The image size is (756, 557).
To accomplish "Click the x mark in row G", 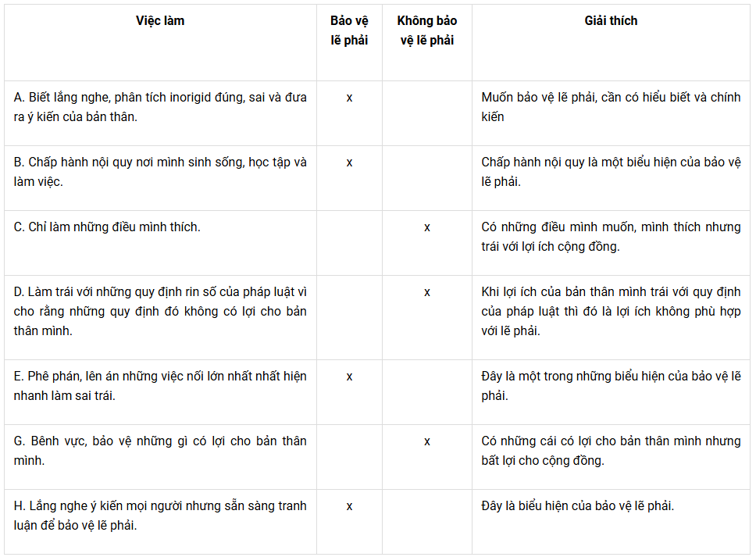I will click(426, 441).
